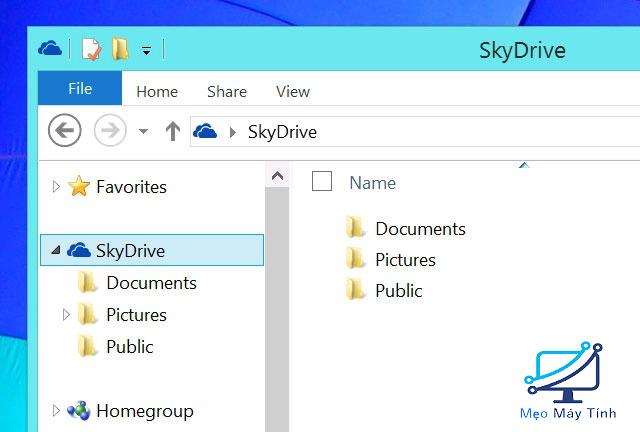
Task: Open the Customize Quick Access Toolbar dropdown
Action: tap(146, 50)
